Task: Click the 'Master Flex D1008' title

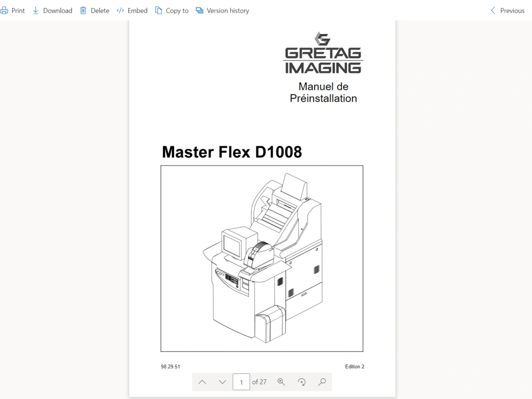Action: pos(232,152)
